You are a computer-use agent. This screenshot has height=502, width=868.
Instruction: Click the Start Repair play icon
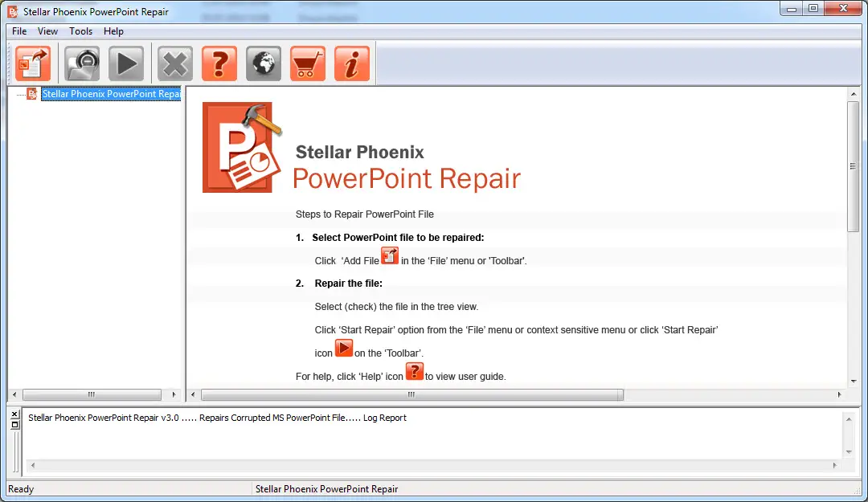pyautogui.click(x=126, y=63)
